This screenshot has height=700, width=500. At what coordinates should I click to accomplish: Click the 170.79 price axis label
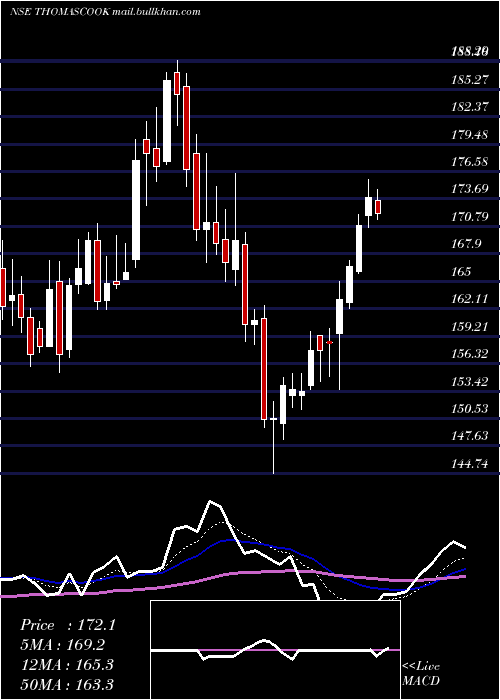(469, 217)
